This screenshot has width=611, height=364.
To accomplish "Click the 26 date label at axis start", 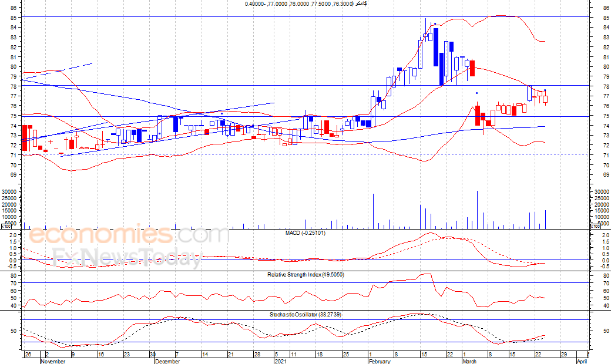I will [x=28, y=355].
